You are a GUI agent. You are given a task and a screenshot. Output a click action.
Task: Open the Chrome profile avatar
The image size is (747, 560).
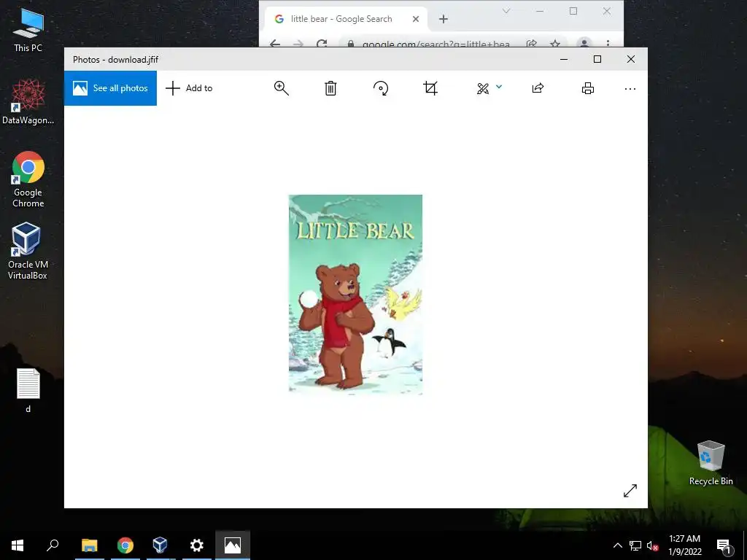584,43
